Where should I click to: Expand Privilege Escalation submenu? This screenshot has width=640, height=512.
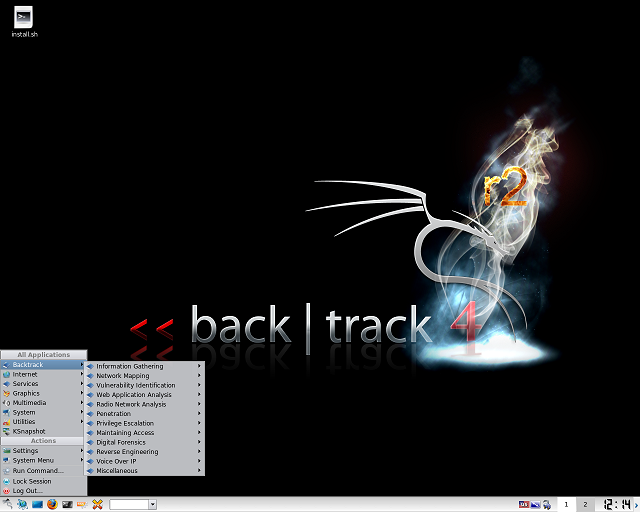pyautogui.click(x=144, y=423)
